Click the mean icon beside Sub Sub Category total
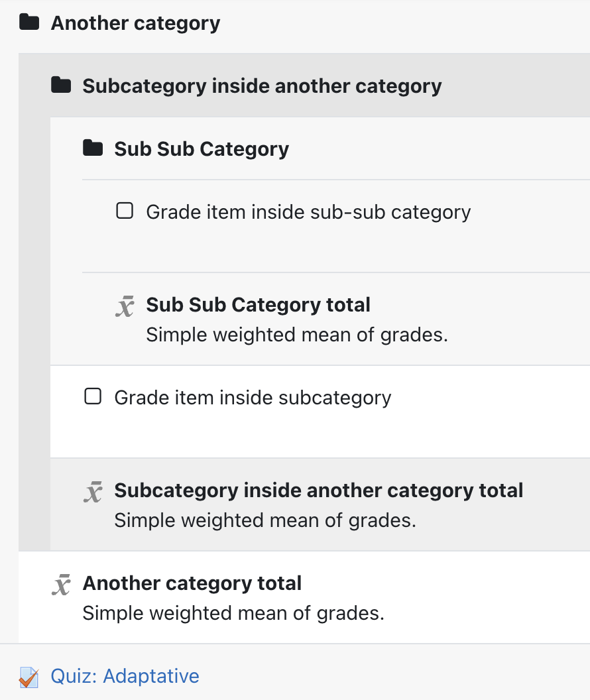The image size is (590, 700). pos(125,306)
